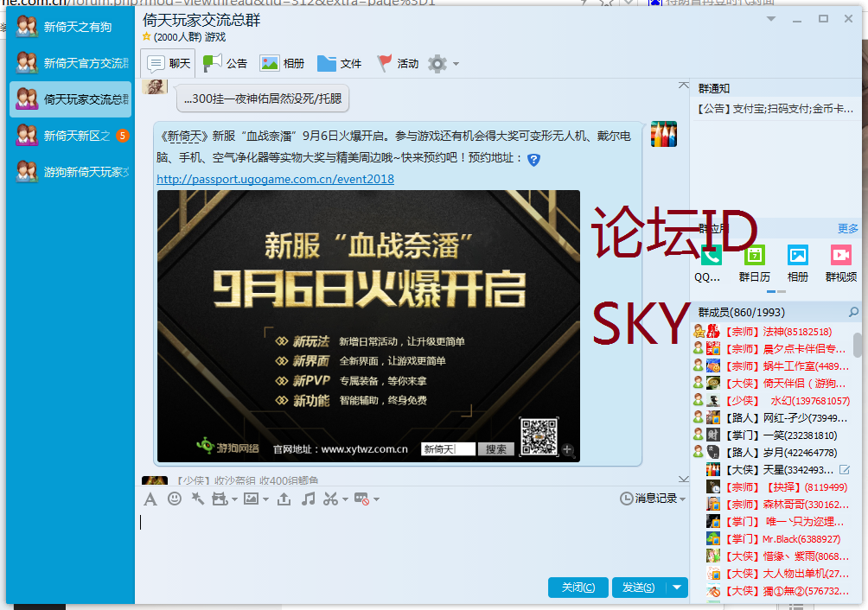Select member 法神(85182518)
The width and height of the screenshot is (868, 610).
(x=772, y=332)
